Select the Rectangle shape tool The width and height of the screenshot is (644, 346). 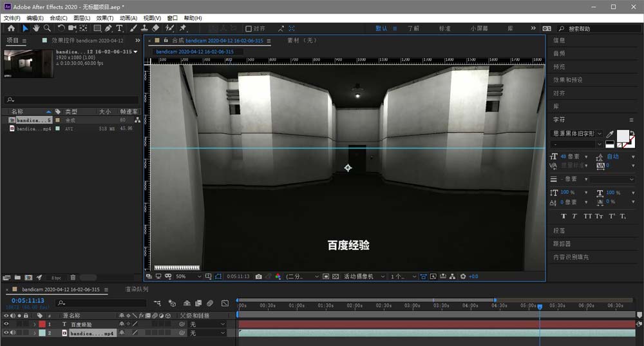[x=97, y=28]
